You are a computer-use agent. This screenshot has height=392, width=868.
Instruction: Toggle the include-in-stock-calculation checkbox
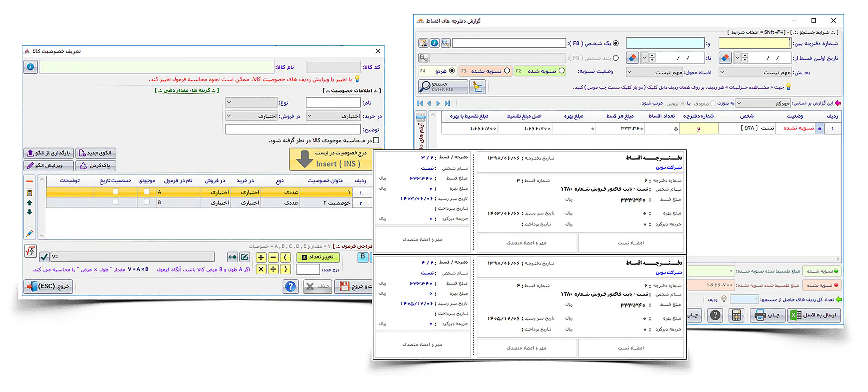click(376, 140)
